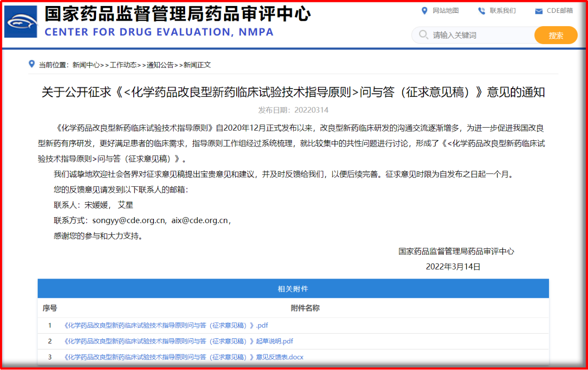Click CENTER FOR DRUG EVALUATION, NMPA header text
The height and width of the screenshot is (370, 588).
pyautogui.click(x=159, y=32)
